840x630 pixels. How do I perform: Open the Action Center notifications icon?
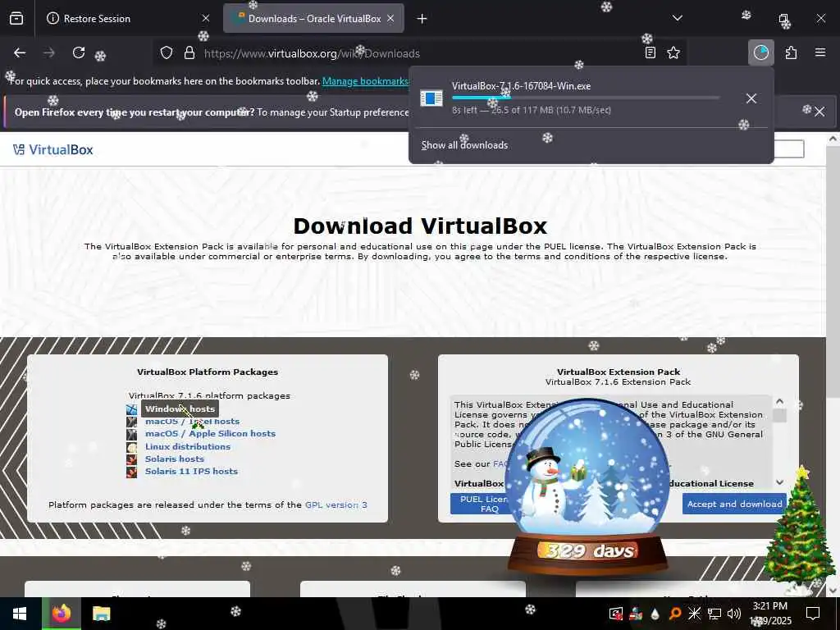[813, 614]
